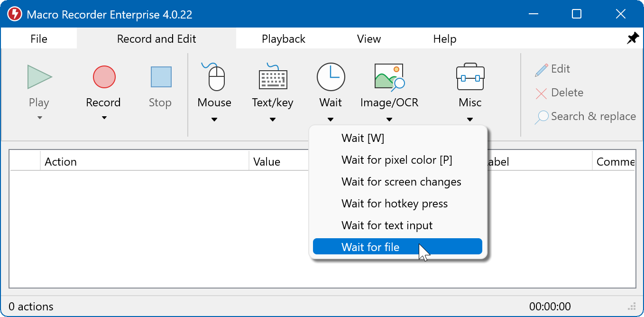644x317 pixels.
Task: Click the Text/key keyboard icon
Action: pos(273,77)
